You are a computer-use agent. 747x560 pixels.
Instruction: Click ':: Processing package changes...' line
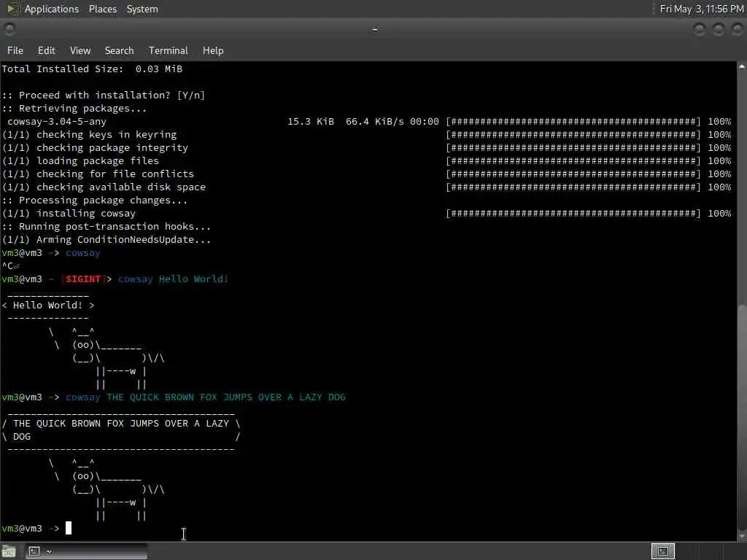95,201
